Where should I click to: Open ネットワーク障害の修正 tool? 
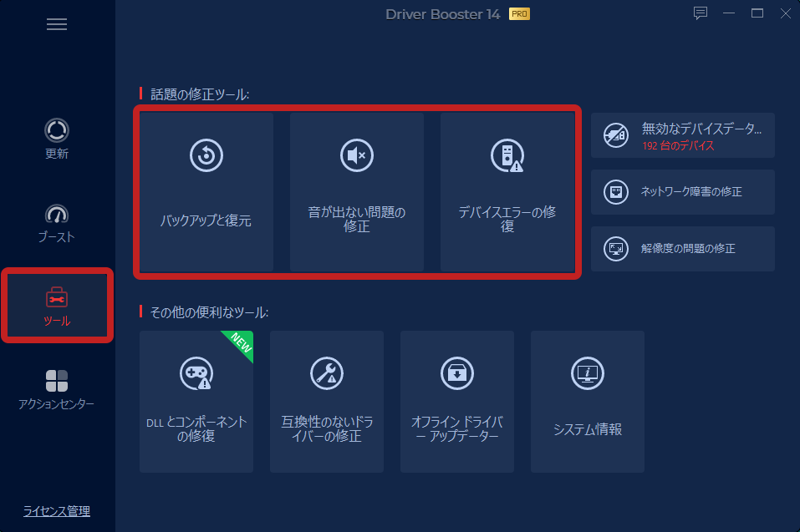[683, 192]
